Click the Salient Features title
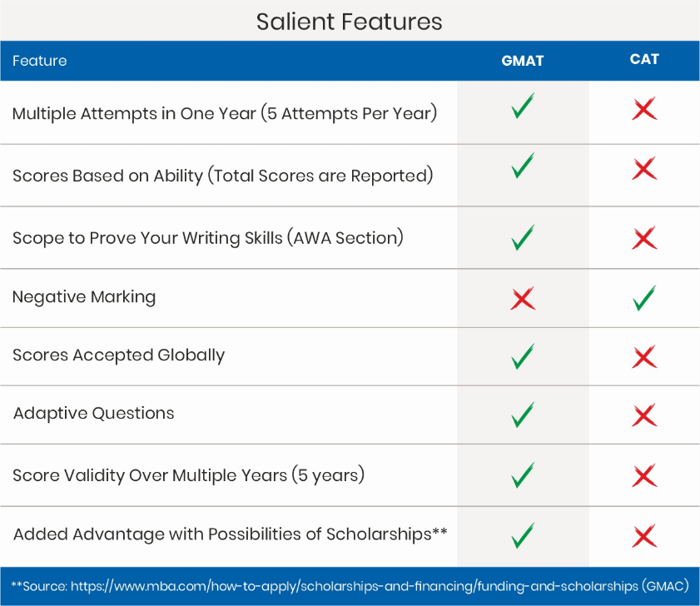 (x=349, y=22)
